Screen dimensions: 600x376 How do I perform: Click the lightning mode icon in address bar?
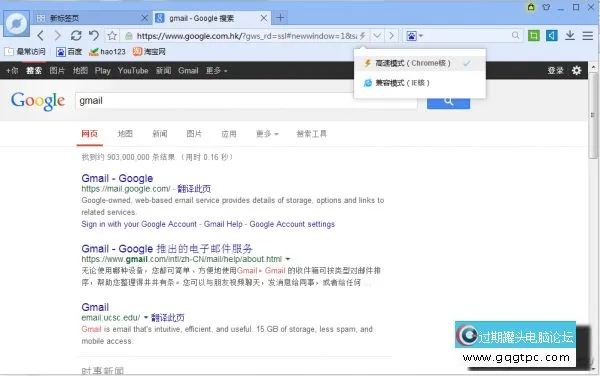click(x=362, y=36)
